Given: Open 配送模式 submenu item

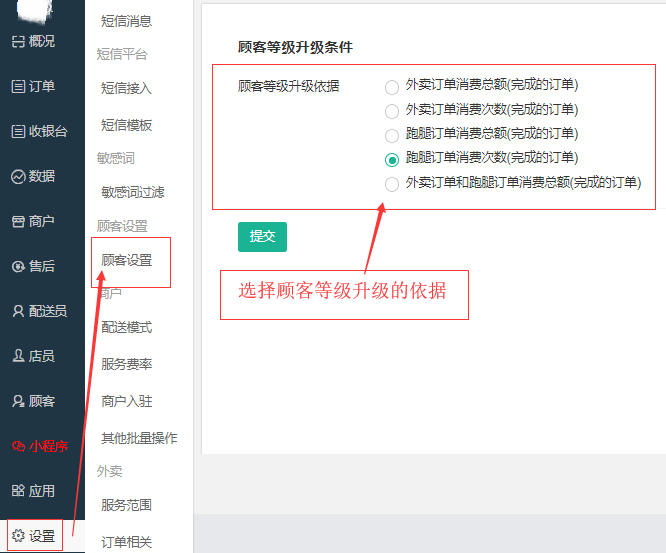Looking at the screenshot, I should pyautogui.click(x=127, y=327).
